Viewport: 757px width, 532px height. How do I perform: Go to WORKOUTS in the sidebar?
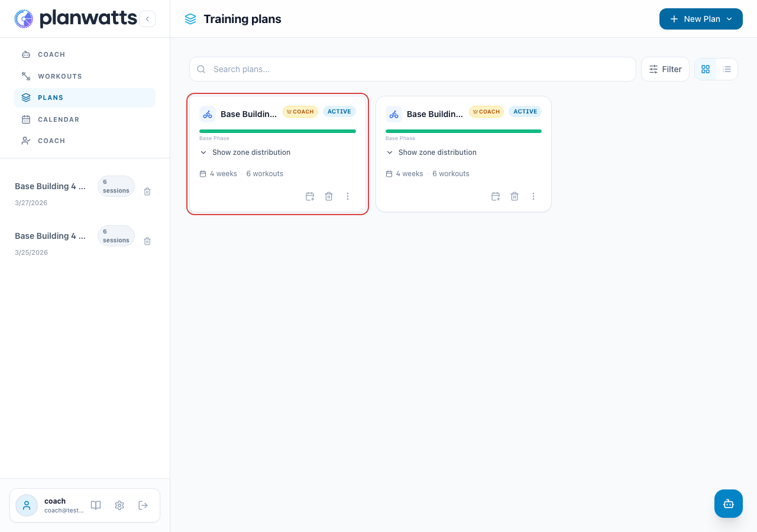coord(85,76)
